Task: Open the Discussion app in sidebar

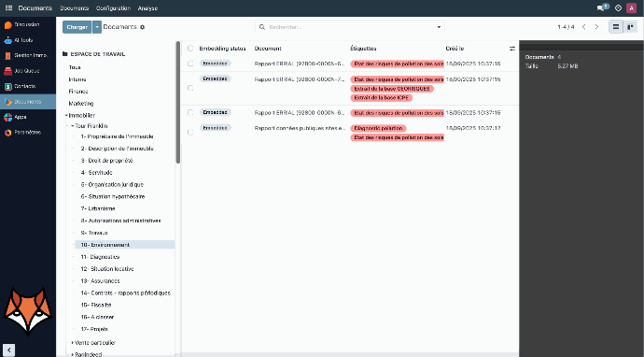Action: point(7,25)
